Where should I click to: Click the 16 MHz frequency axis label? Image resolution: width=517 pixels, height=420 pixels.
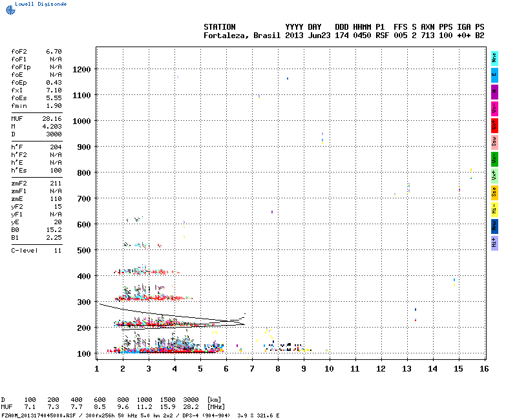(x=484, y=369)
